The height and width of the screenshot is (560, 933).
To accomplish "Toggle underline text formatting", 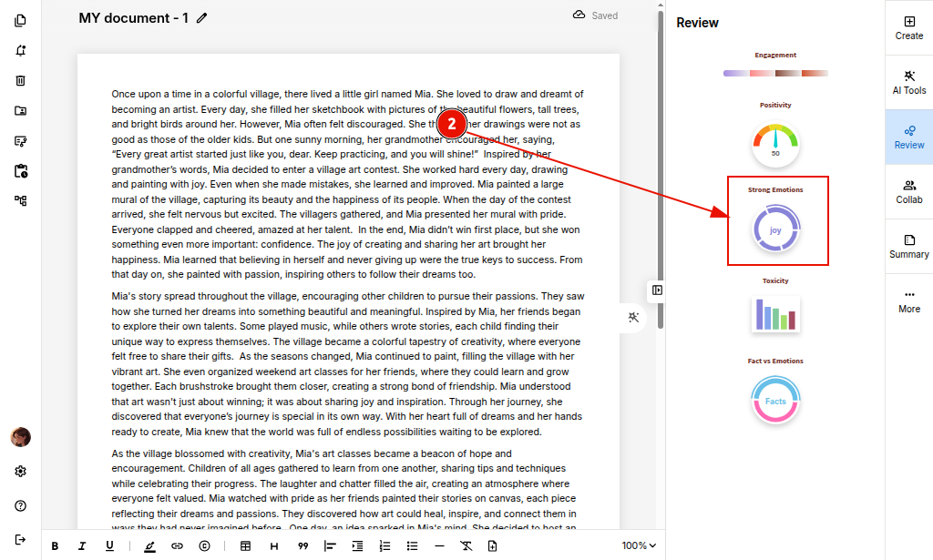I will [109, 546].
